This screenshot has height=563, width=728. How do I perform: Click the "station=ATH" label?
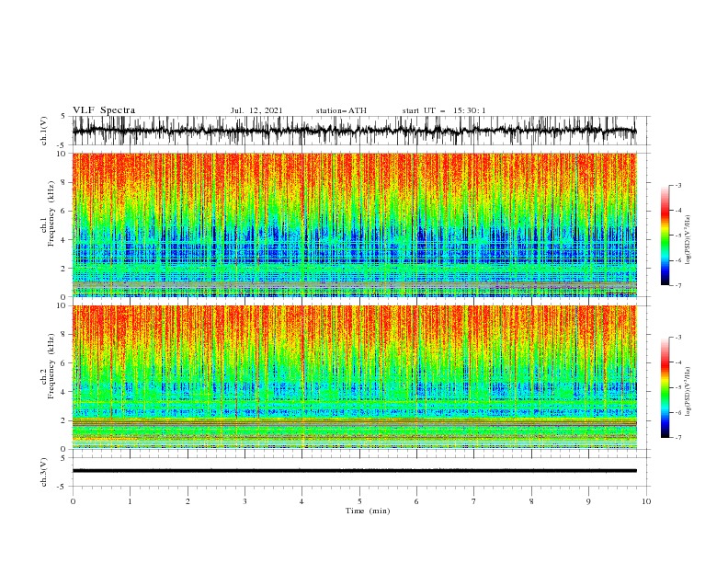point(341,110)
